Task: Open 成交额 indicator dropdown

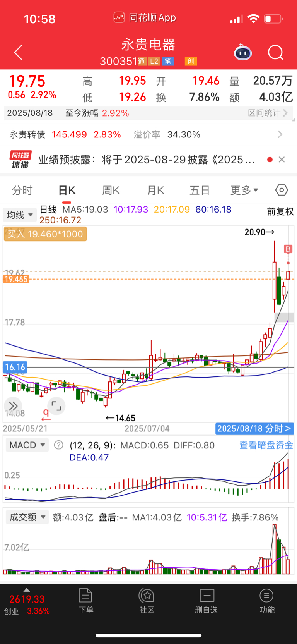Action: point(27,517)
